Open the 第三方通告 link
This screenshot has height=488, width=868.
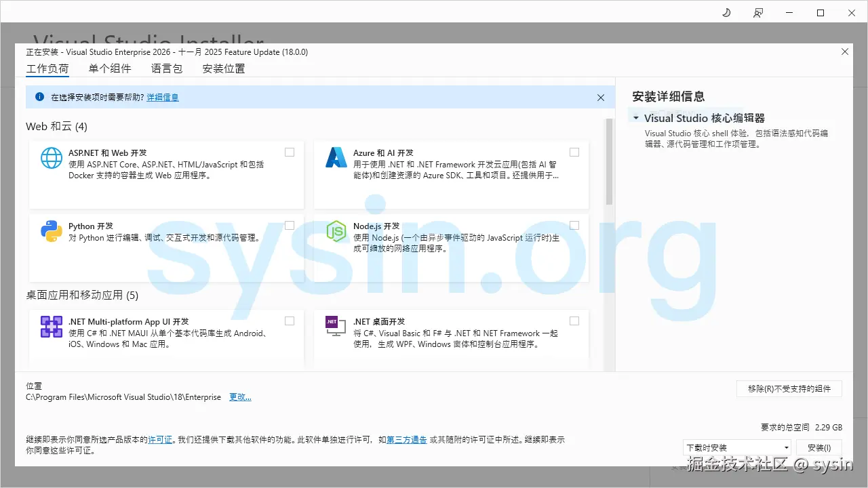(x=407, y=440)
